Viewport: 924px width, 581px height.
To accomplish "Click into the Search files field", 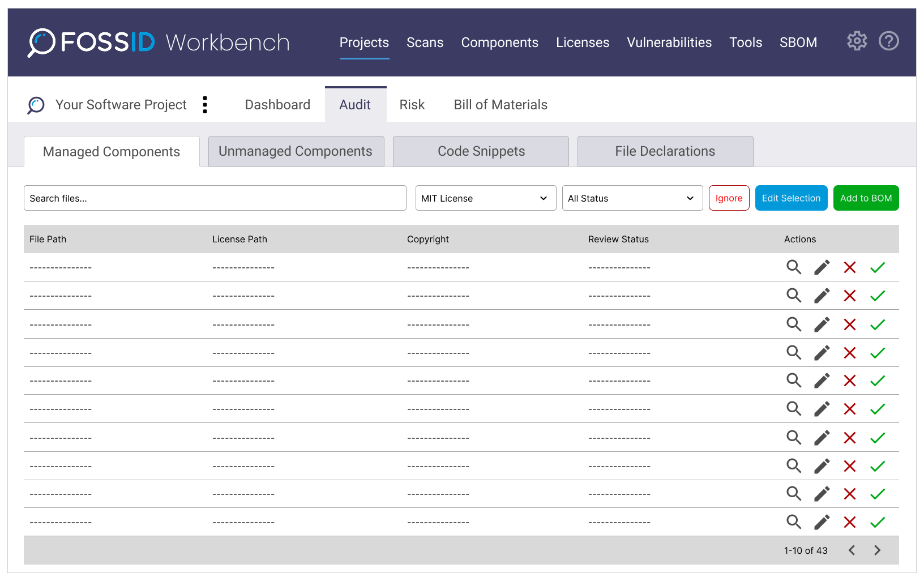I will pos(215,198).
